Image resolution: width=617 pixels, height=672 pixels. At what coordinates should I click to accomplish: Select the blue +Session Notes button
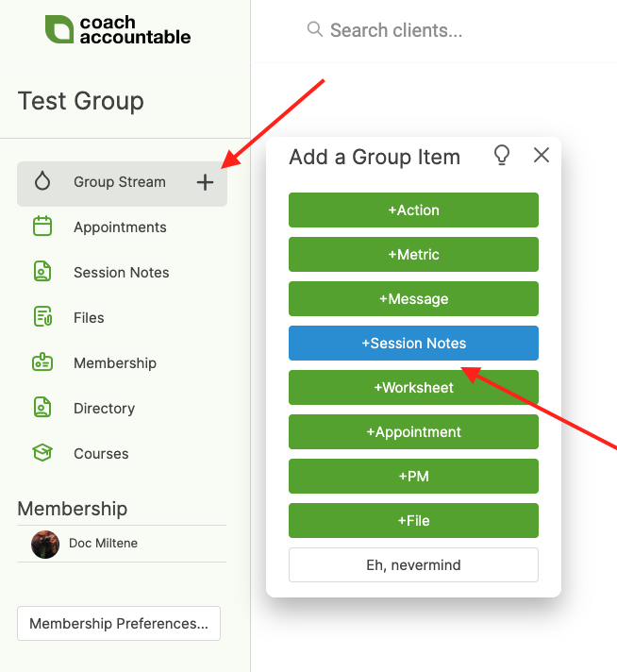pyautogui.click(x=413, y=343)
